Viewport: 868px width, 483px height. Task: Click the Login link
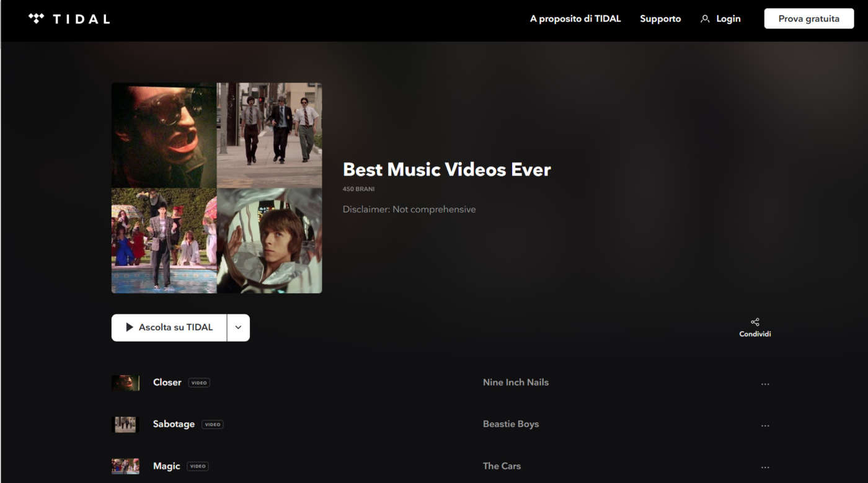pos(728,19)
